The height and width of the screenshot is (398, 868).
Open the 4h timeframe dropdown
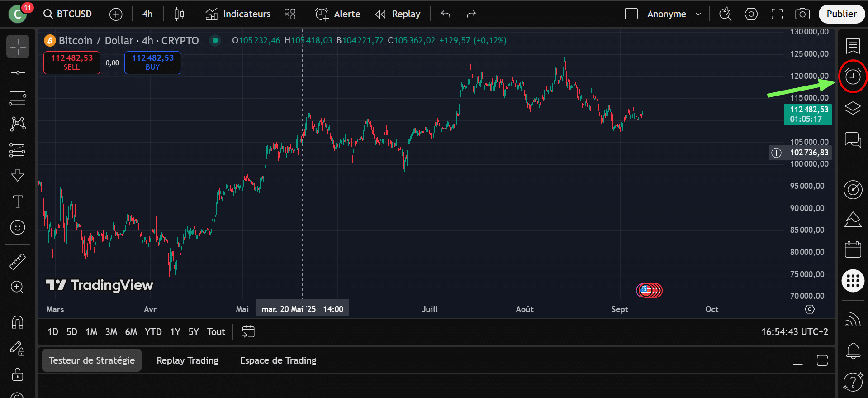[147, 14]
